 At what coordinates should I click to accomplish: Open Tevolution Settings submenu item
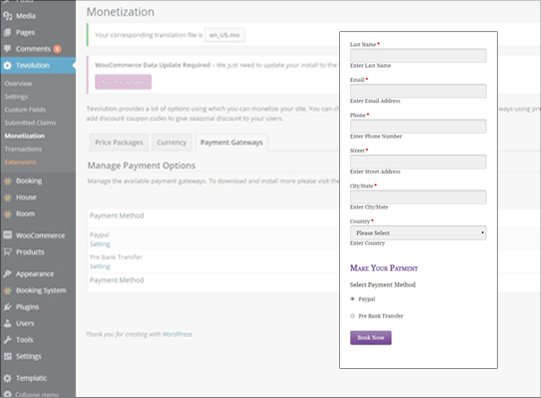16,97
